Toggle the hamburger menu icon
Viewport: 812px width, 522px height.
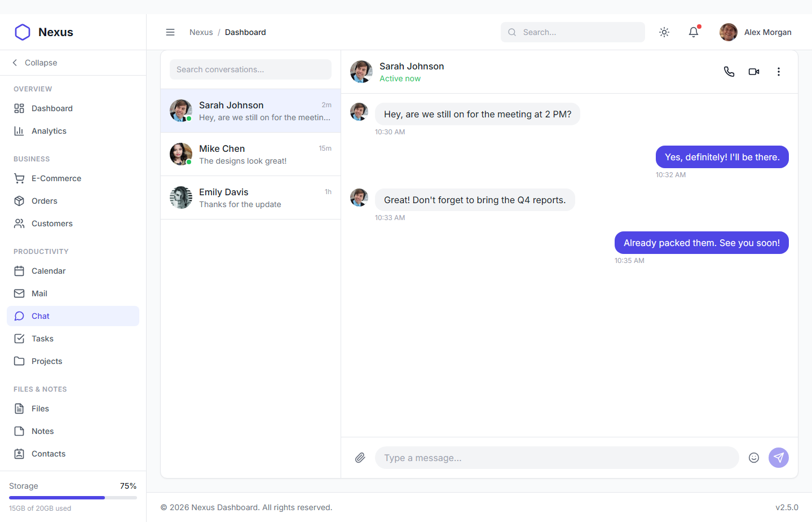pos(170,32)
